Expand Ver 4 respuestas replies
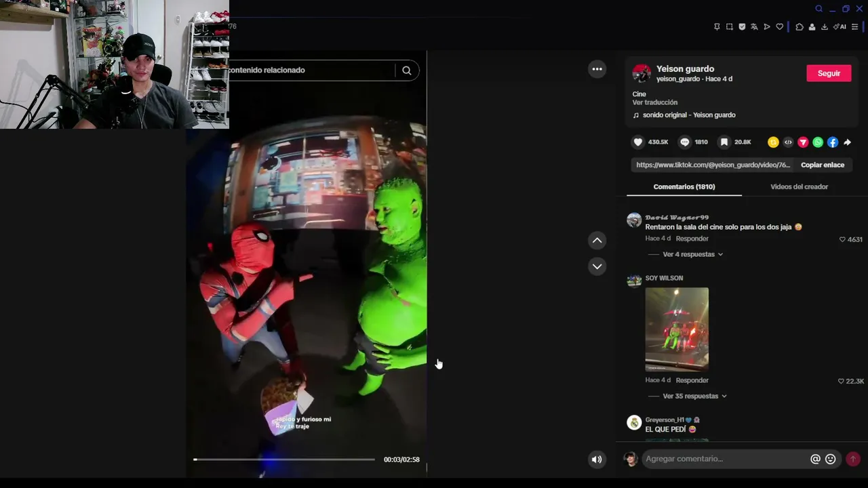Screen dimensions: 868x488 (x=692, y=254)
